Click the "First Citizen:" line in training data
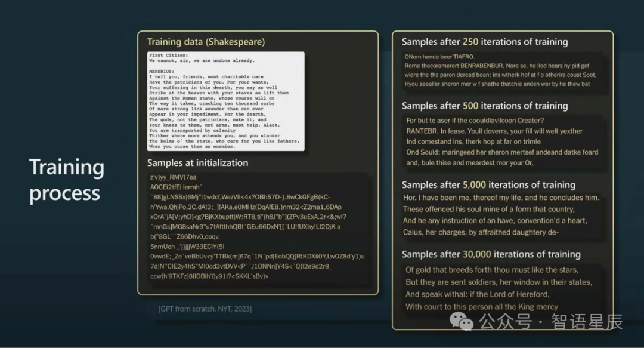 click(169, 55)
